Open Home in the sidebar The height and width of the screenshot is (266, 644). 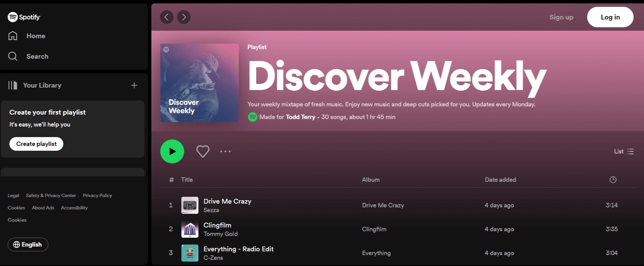coord(35,36)
